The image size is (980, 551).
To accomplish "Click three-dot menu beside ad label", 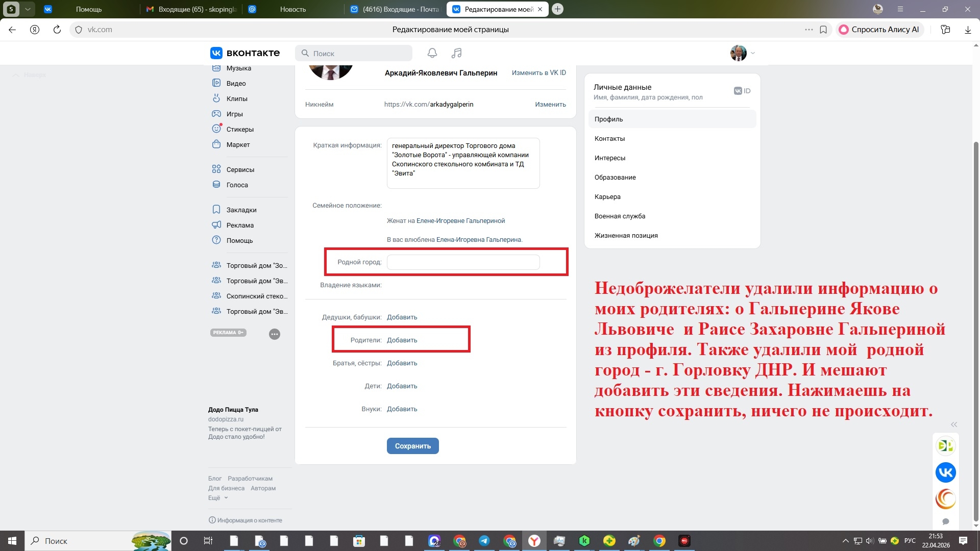I will coord(275,334).
